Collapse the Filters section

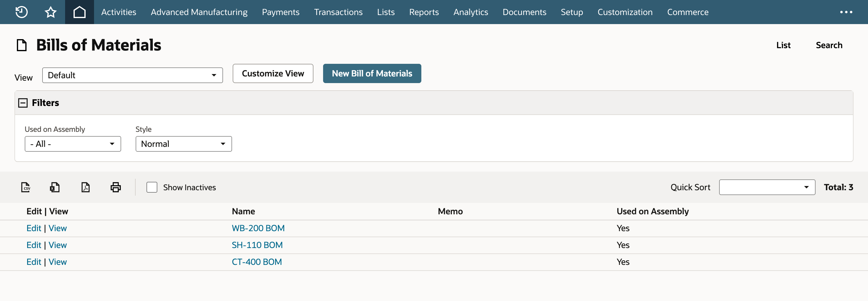coord(23,103)
